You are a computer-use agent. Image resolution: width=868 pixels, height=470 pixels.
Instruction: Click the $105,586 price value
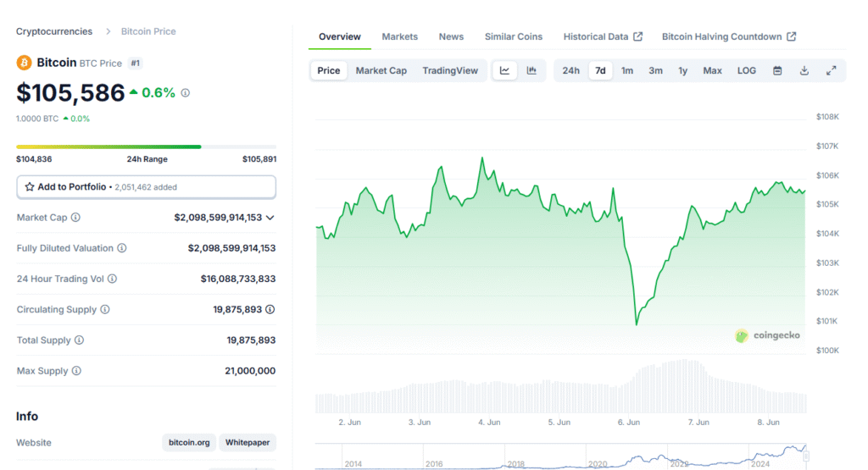pyautogui.click(x=70, y=93)
